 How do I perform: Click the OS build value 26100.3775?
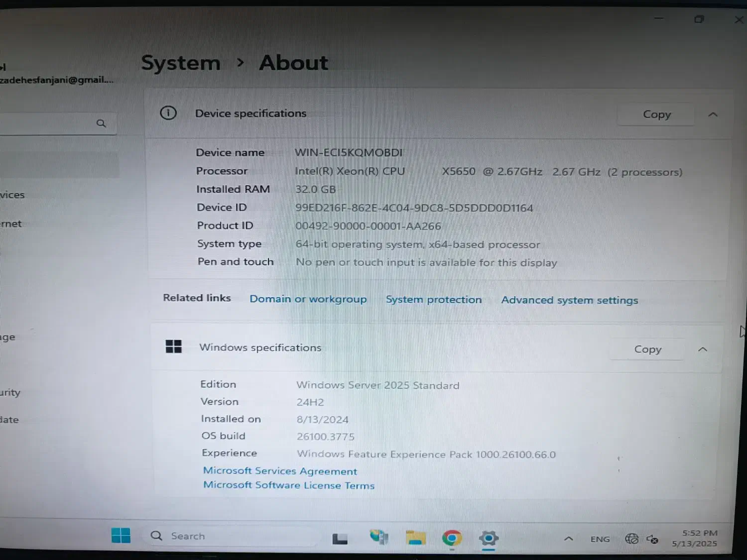click(326, 437)
